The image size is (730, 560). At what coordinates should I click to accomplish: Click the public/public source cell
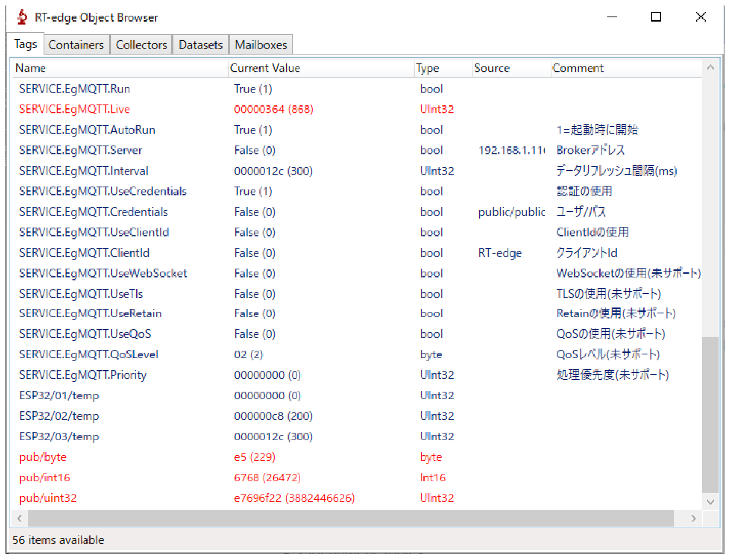(511, 211)
